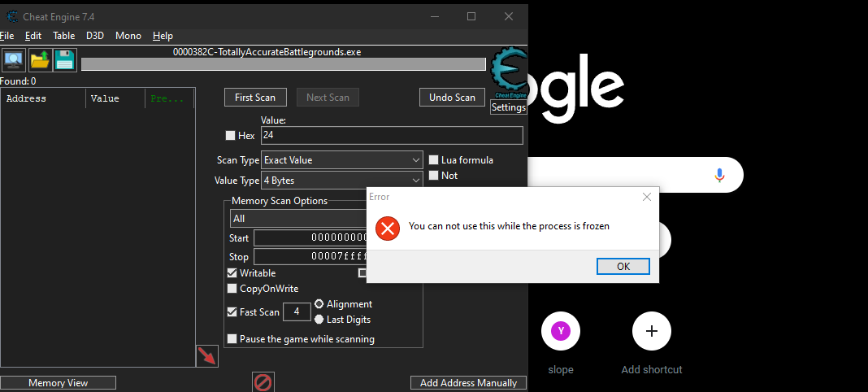Click the Cheat Engine title bar icon
Screen dimensions: 868x392
[11, 16]
